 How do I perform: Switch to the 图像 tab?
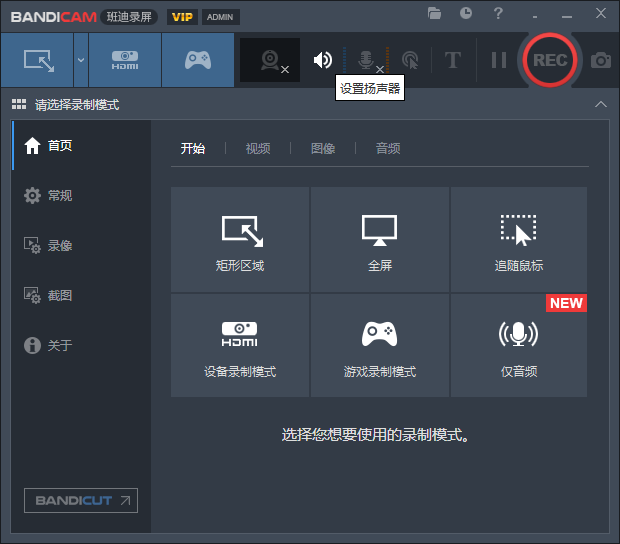[323, 149]
